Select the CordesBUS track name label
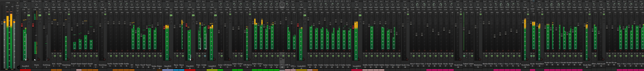 pyautogui.click(x=301, y=66)
